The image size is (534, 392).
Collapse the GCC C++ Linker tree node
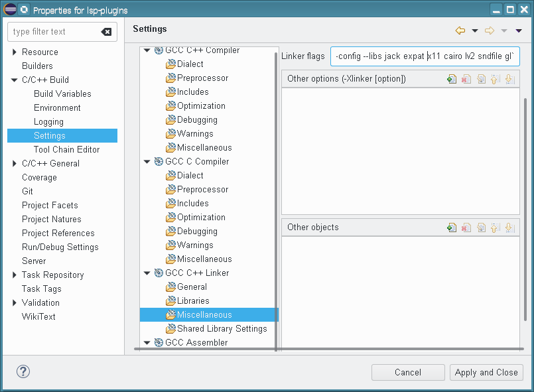(x=147, y=273)
